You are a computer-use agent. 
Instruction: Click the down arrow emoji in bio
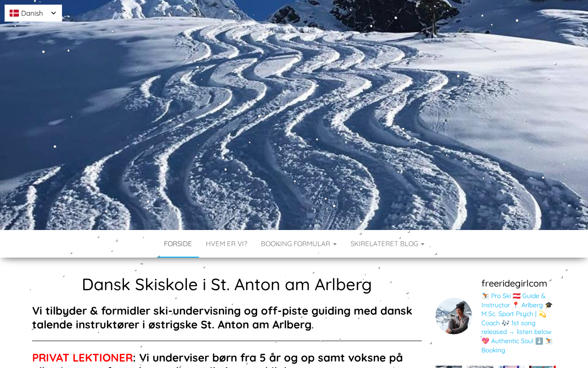coord(539,341)
